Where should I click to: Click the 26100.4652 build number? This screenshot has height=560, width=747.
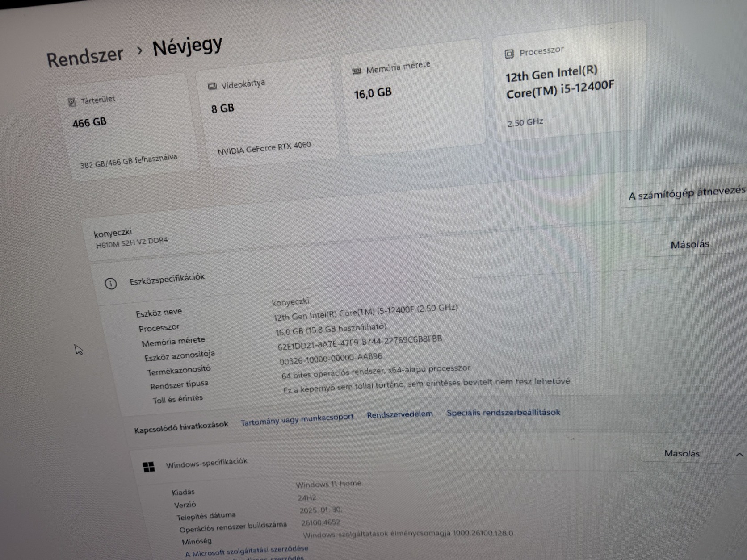coord(321,522)
